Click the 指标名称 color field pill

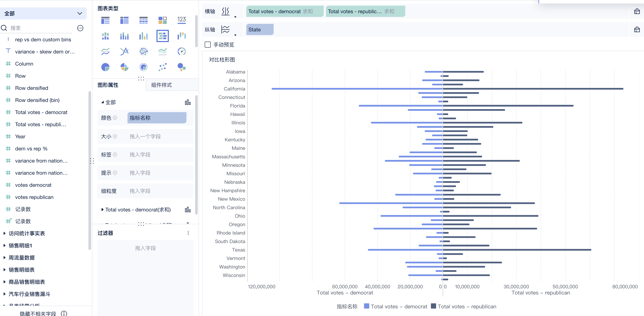157,118
